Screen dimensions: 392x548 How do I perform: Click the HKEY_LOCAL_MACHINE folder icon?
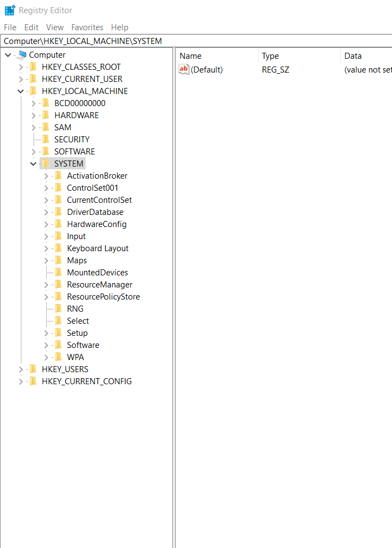point(33,91)
